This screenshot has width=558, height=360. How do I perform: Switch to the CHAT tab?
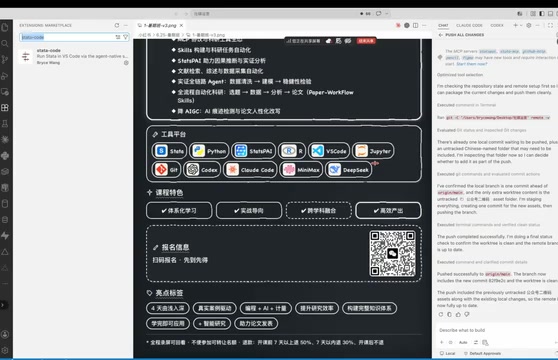[443, 25]
